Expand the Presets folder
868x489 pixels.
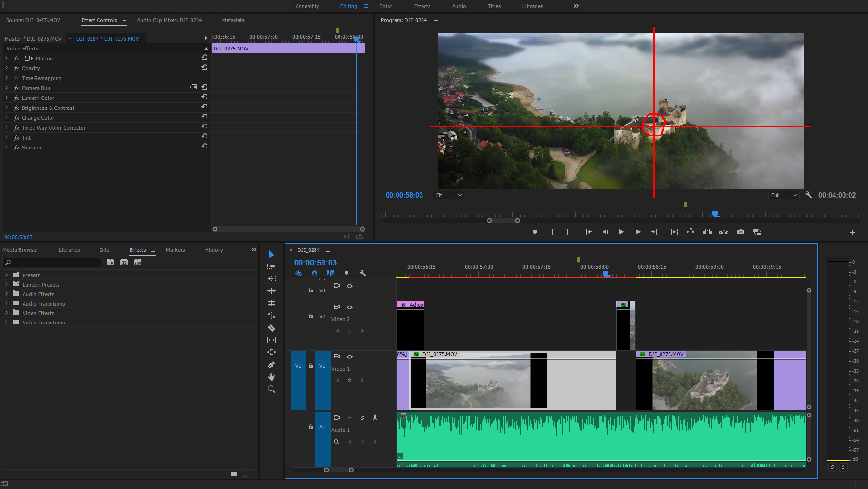tap(7, 275)
